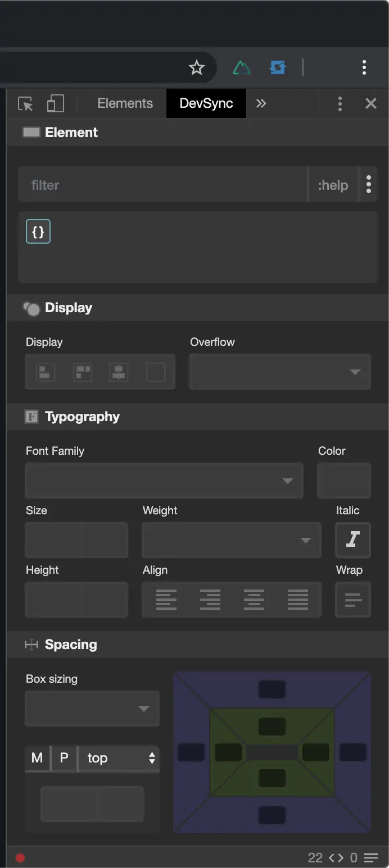Select the inline-block display icon
This screenshot has width=389, height=868.
(82, 372)
